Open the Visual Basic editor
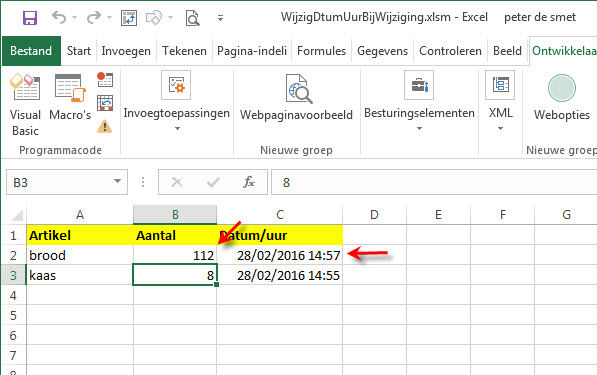This screenshot has height=375, width=597. [25, 105]
